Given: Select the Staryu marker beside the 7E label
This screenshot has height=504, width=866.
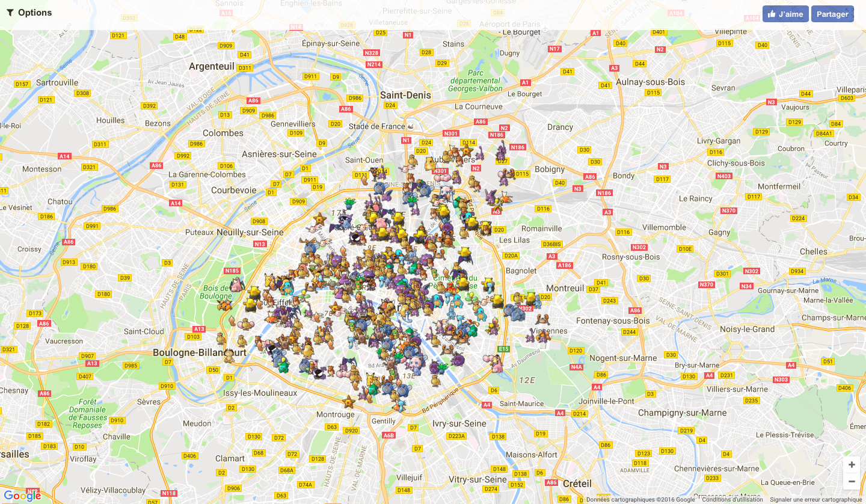Looking at the screenshot, I should pos(336,309).
